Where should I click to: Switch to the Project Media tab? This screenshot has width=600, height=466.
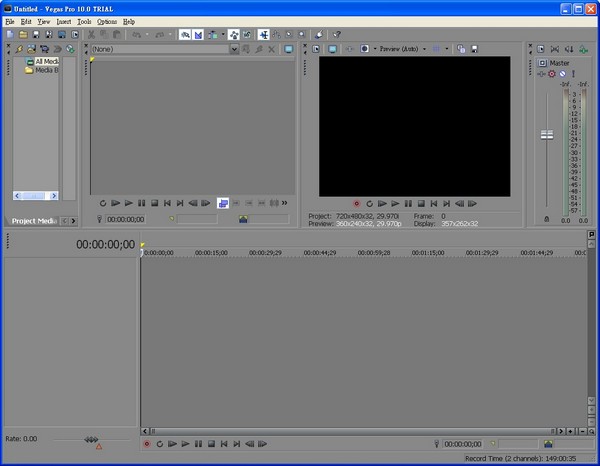point(32,220)
